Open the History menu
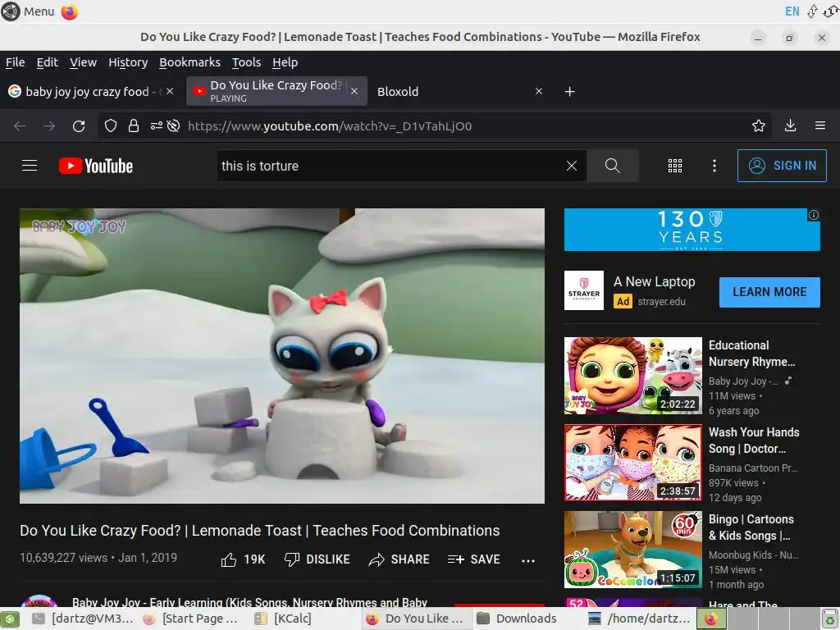The width and height of the screenshot is (840, 630). (x=128, y=62)
